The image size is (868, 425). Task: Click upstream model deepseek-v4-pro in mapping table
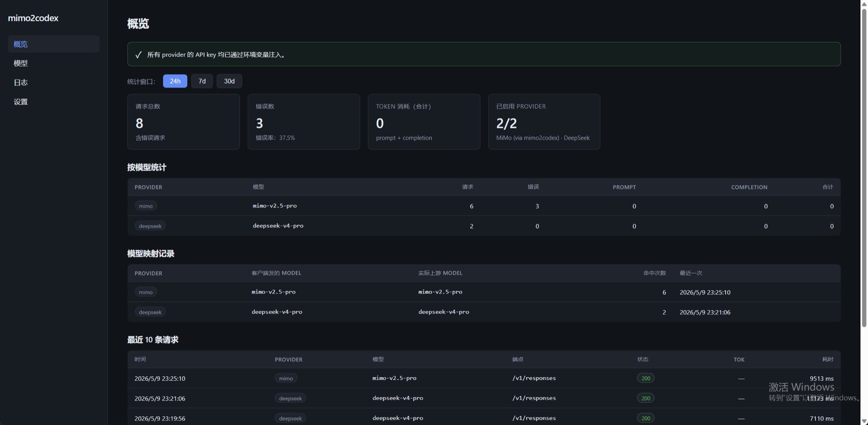(443, 312)
